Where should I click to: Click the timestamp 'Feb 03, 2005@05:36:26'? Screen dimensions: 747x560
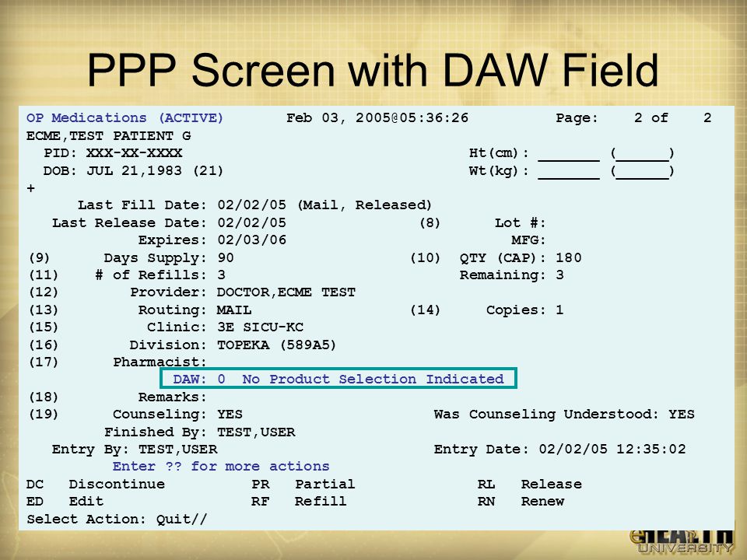coord(377,118)
